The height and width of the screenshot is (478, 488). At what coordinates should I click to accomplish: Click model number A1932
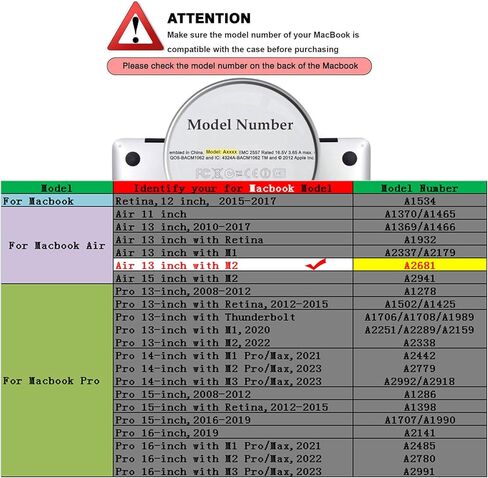(419, 240)
